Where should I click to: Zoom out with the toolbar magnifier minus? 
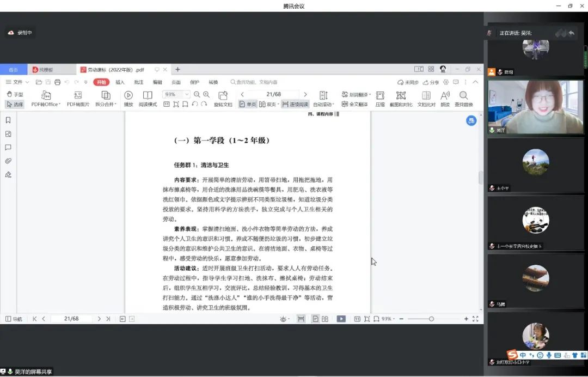197,95
